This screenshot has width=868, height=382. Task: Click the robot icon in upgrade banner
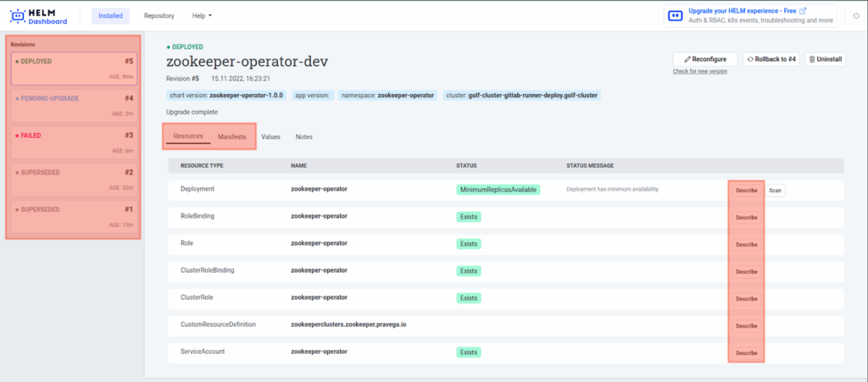click(675, 15)
